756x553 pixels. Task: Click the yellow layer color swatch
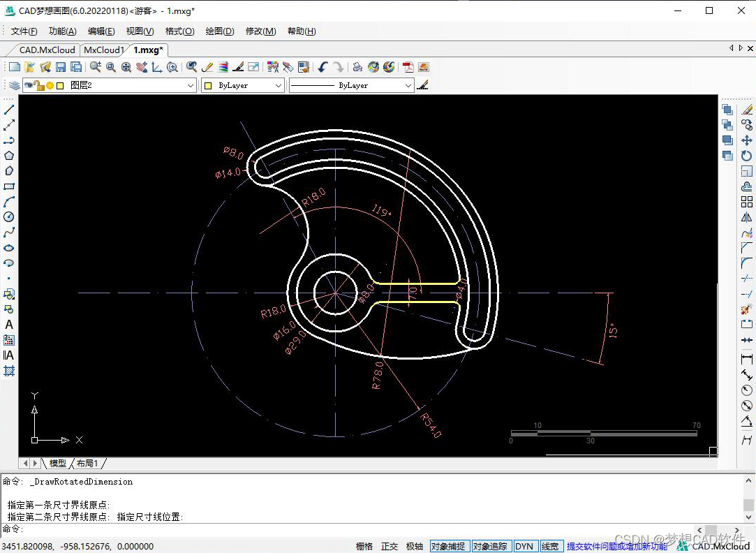tap(60, 86)
